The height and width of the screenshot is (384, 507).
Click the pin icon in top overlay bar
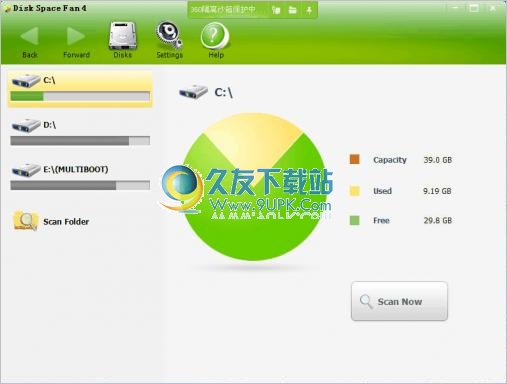tap(309, 10)
